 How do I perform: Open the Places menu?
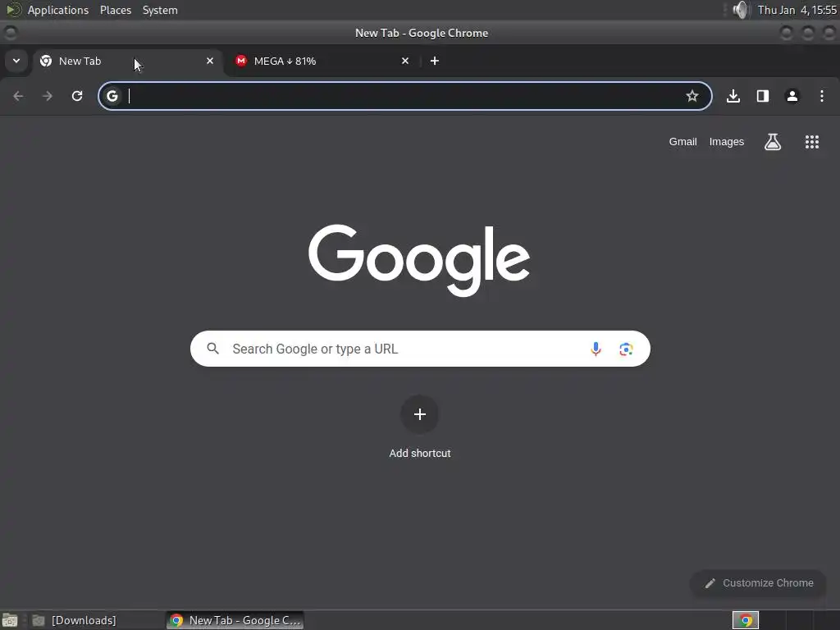(116, 10)
